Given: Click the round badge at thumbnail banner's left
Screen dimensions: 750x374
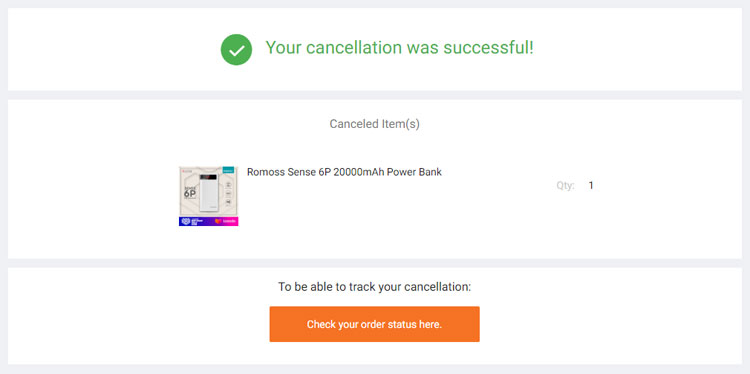Looking at the screenshot, I should 186,221.
